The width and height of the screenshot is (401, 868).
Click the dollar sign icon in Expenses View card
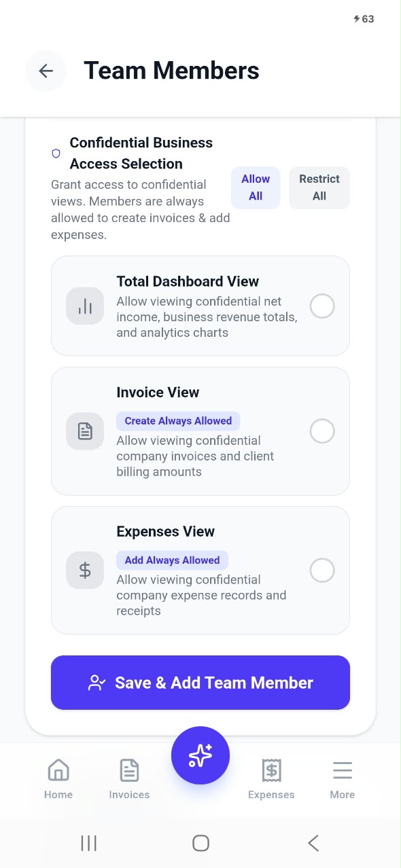click(85, 570)
